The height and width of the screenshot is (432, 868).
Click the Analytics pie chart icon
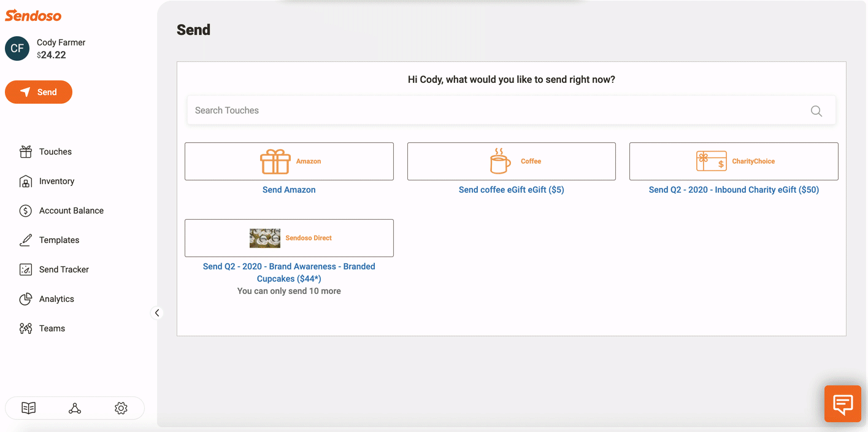tap(26, 299)
